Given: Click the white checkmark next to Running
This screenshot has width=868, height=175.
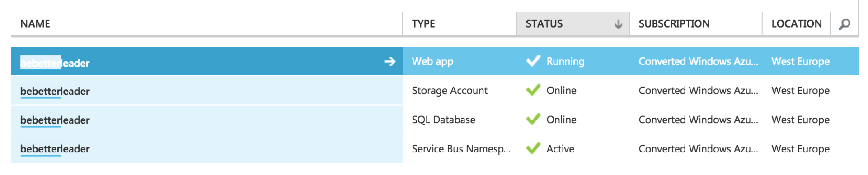Looking at the screenshot, I should coord(533,61).
